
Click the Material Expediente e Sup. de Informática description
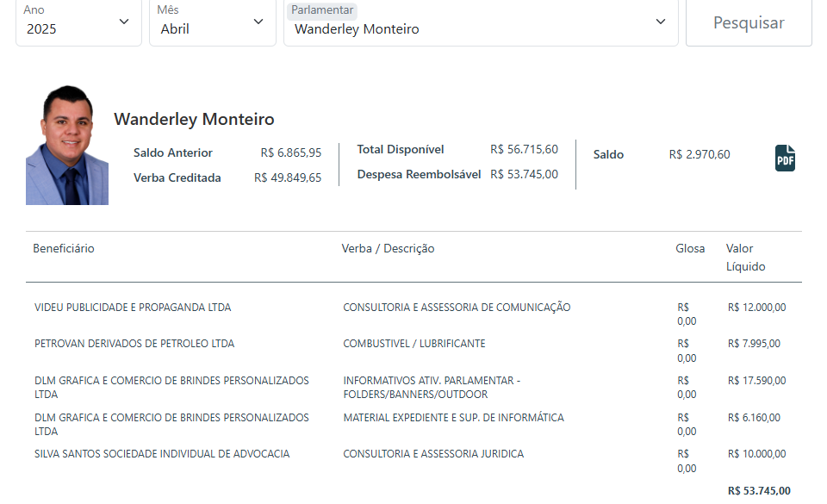(453, 418)
